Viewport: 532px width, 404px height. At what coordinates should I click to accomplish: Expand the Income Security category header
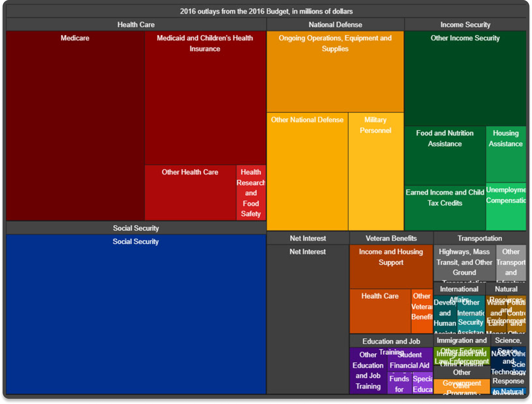[x=465, y=25]
